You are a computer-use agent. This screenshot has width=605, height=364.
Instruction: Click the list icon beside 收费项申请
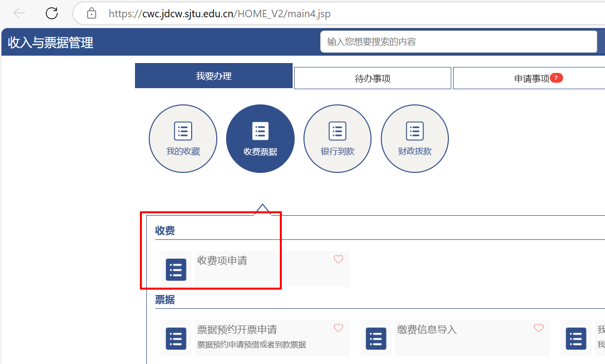pyautogui.click(x=176, y=269)
